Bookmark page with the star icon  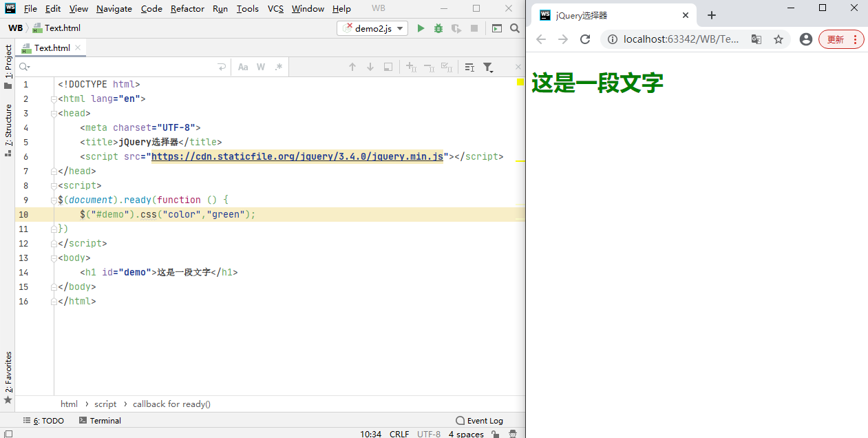click(779, 39)
